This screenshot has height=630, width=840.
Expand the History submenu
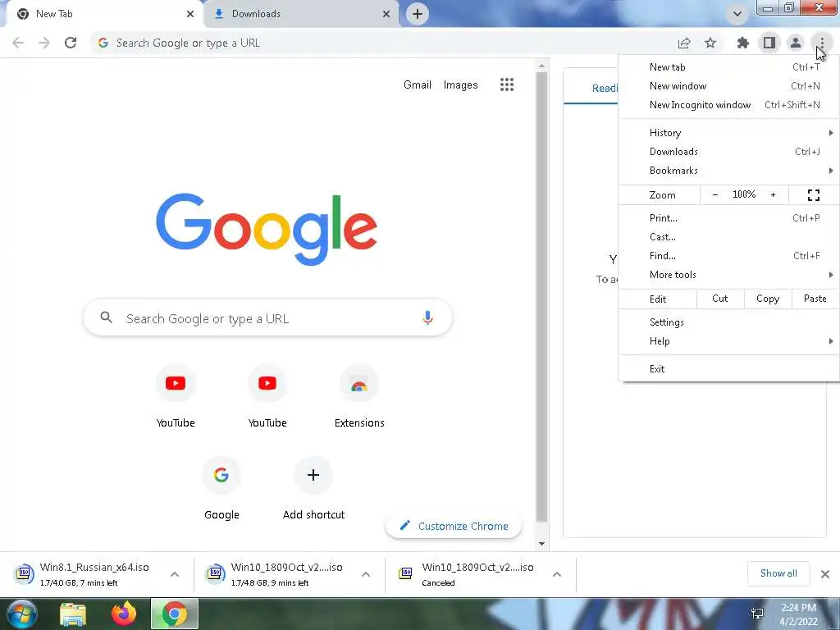[728, 133]
